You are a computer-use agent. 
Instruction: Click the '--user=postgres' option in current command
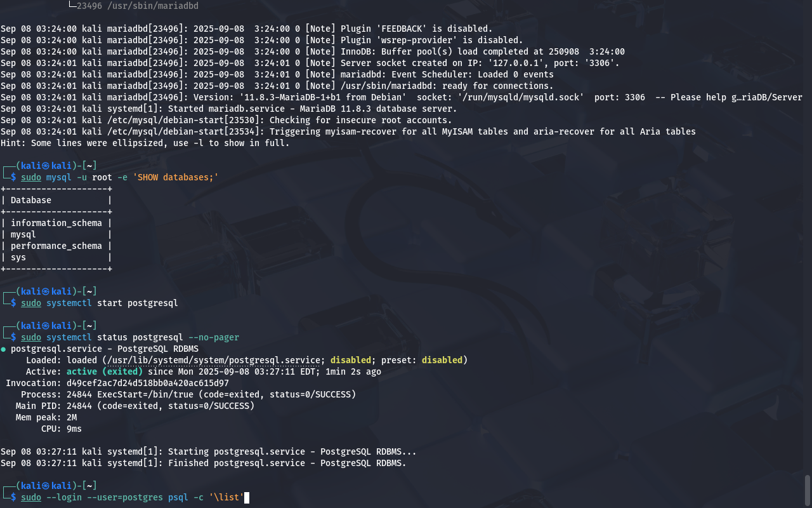125,497
